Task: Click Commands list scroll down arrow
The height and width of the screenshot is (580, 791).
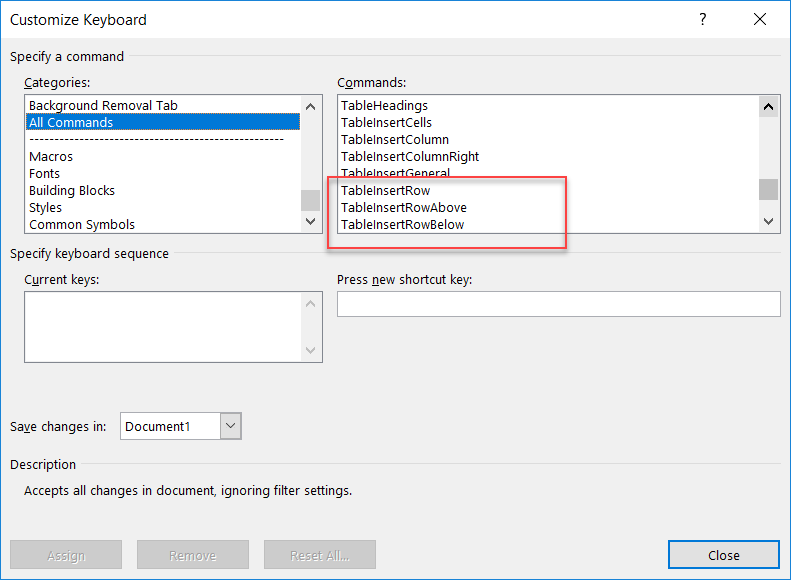Action: coord(768,221)
